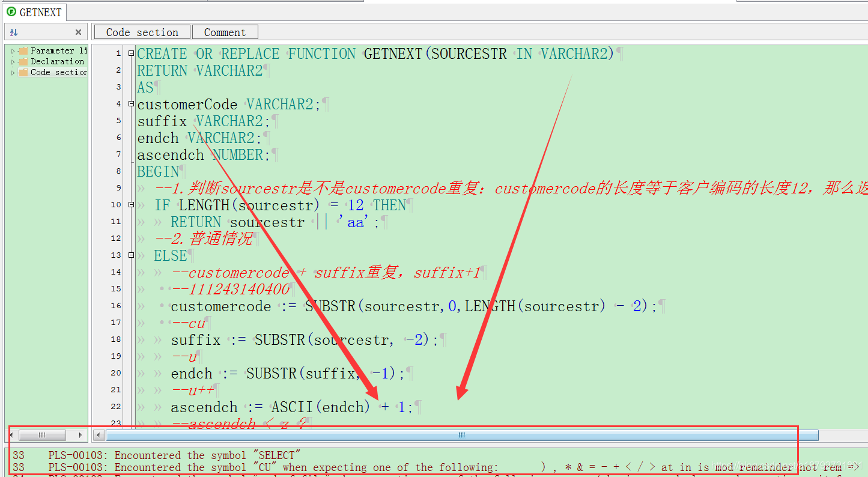The height and width of the screenshot is (477, 868).
Task: Switch to the GETNEXT tab
Action: pyautogui.click(x=34, y=12)
